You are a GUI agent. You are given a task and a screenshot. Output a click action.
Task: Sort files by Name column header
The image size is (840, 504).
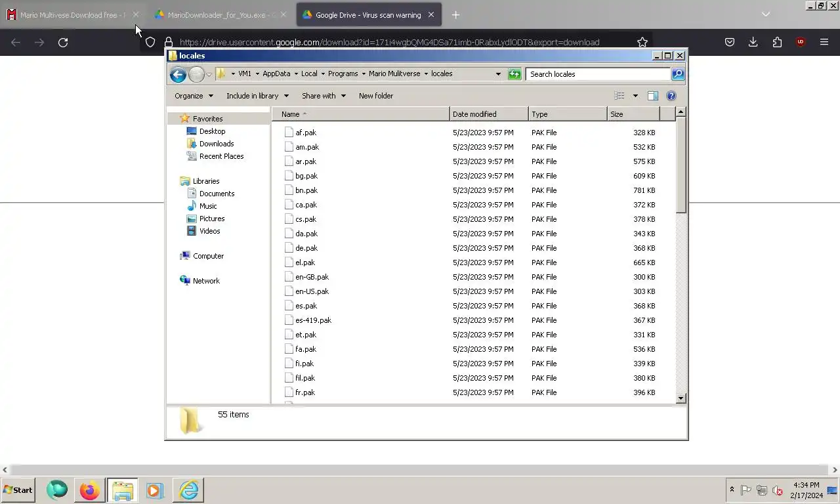click(361, 114)
